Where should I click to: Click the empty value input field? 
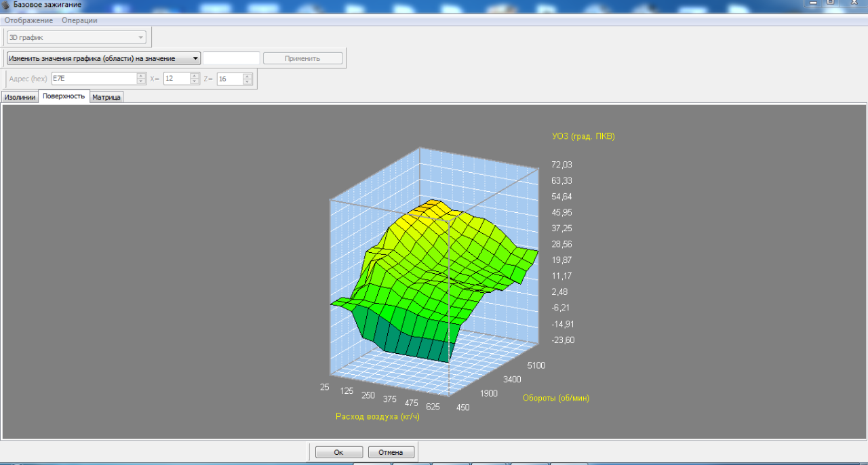click(x=231, y=58)
